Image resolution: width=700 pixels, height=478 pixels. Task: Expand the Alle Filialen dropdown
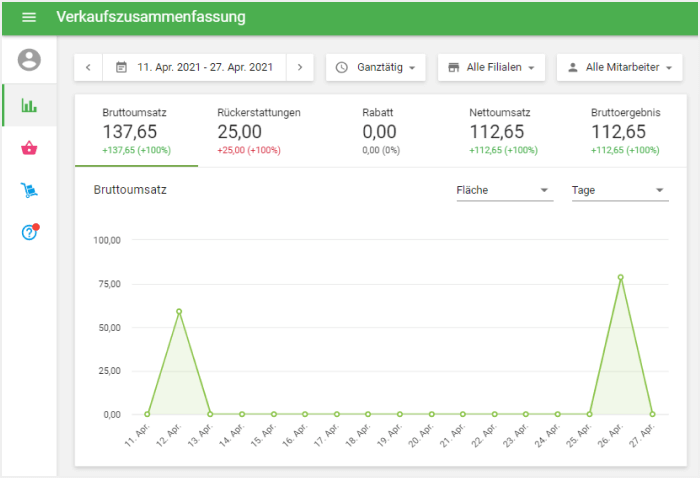[491, 67]
